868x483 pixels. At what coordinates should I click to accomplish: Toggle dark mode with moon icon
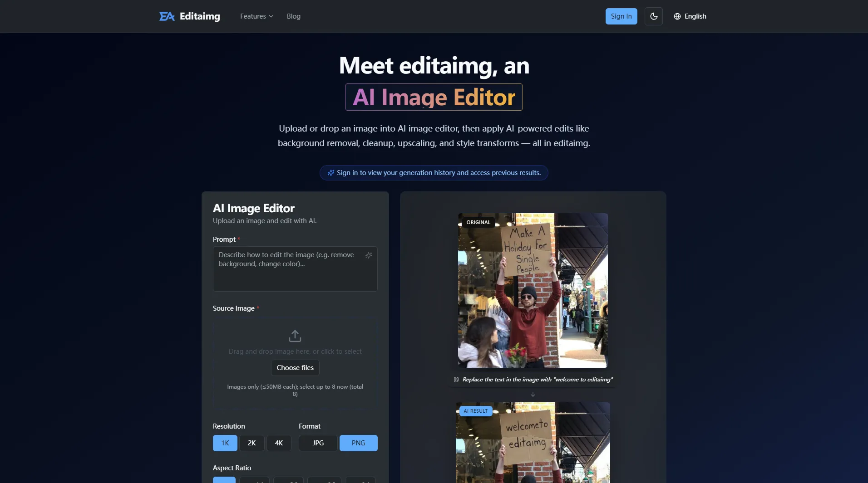pos(654,16)
